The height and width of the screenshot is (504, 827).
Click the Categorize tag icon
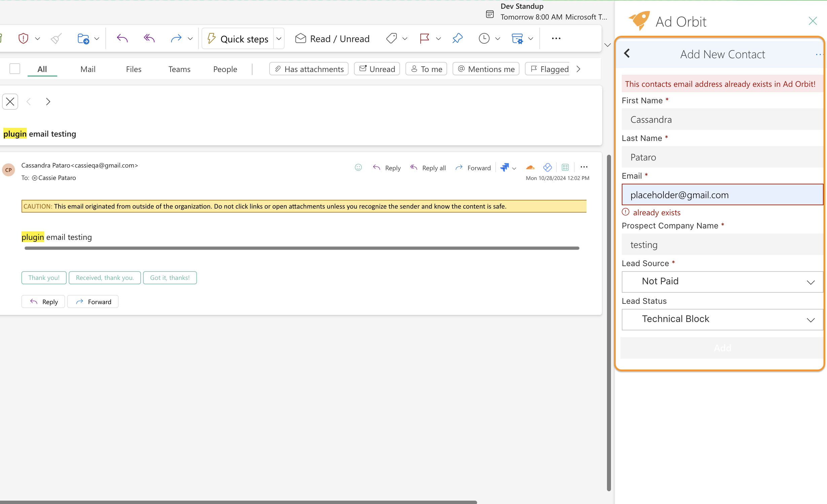392,39
